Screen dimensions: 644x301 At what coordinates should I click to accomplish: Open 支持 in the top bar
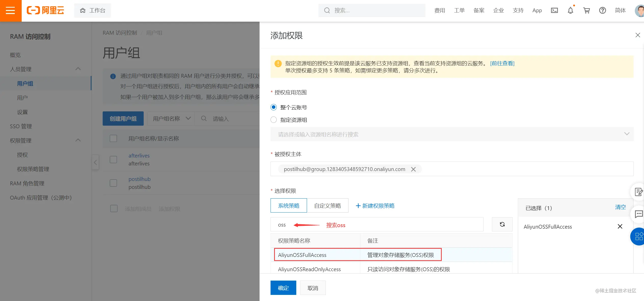click(518, 10)
